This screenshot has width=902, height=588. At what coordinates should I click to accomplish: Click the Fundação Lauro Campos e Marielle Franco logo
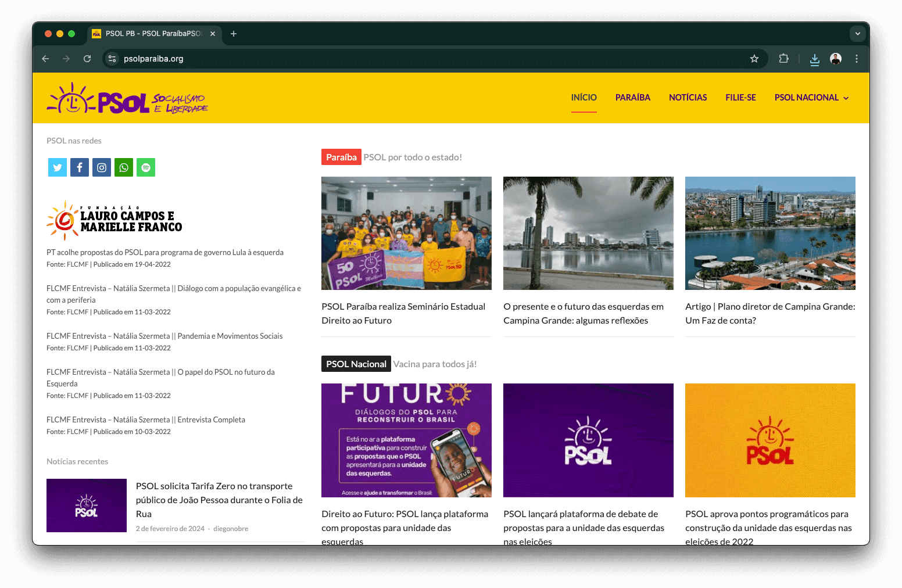(x=114, y=220)
